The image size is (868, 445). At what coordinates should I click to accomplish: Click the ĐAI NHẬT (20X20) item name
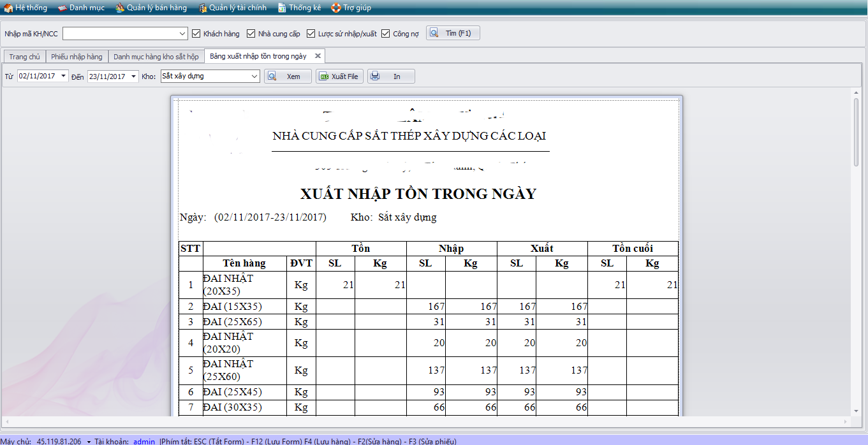(228, 343)
